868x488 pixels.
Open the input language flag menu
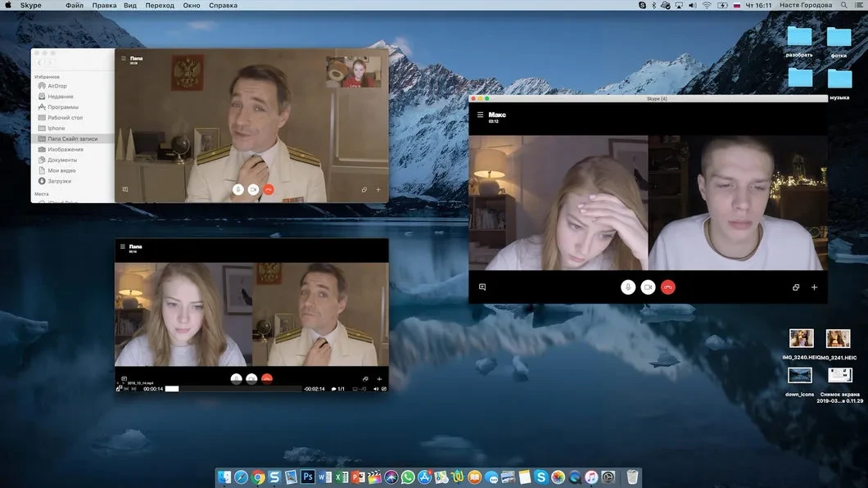pos(736,5)
